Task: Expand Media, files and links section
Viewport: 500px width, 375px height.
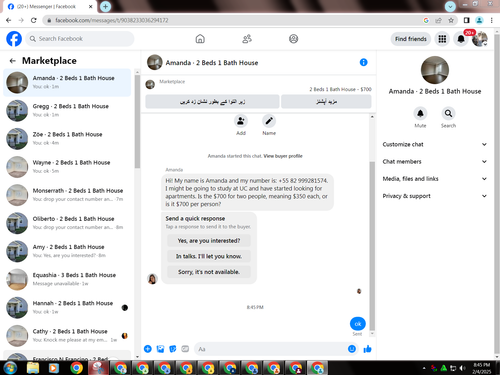Action: [x=434, y=179]
